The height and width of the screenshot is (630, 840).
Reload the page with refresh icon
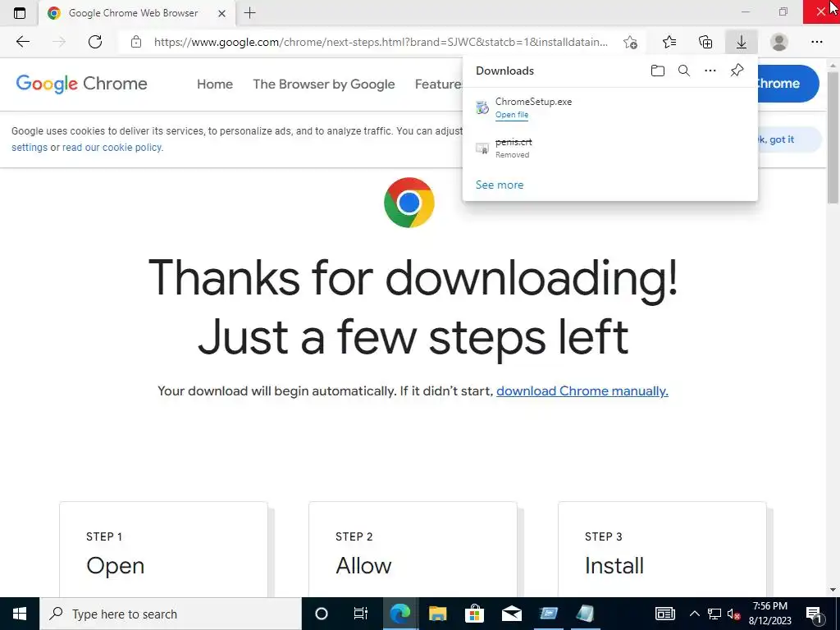click(x=95, y=42)
